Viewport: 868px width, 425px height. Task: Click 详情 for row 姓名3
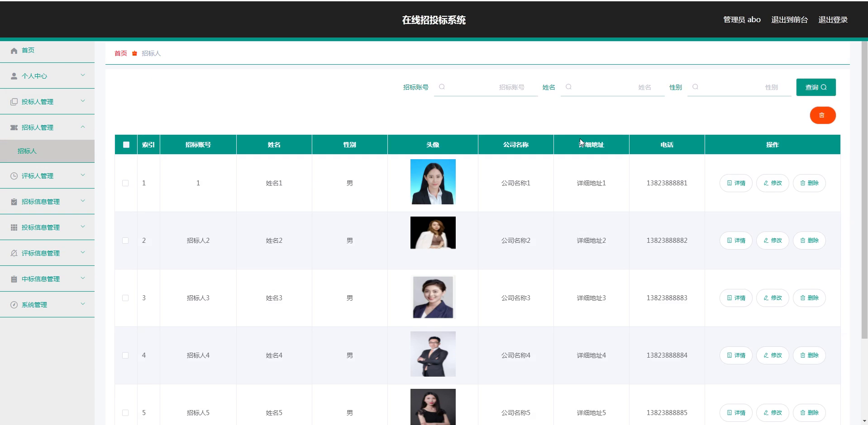736,298
